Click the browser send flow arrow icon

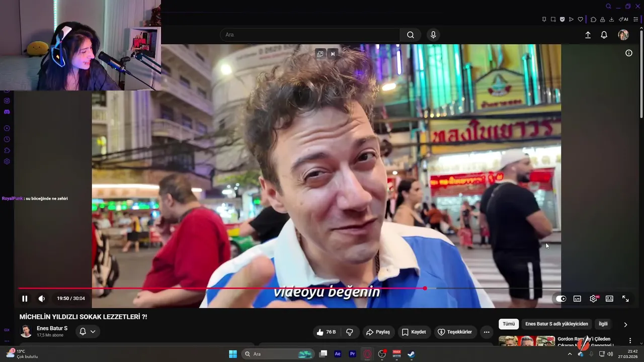pos(571,20)
